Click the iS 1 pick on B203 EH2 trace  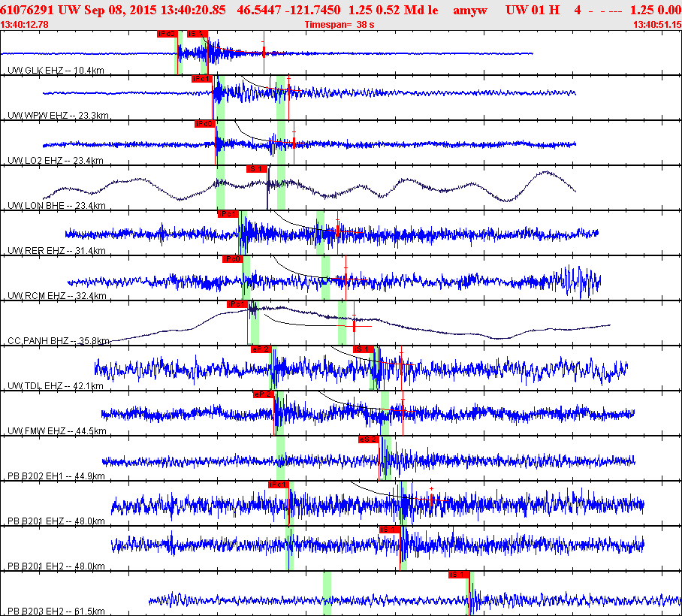pos(458,575)
